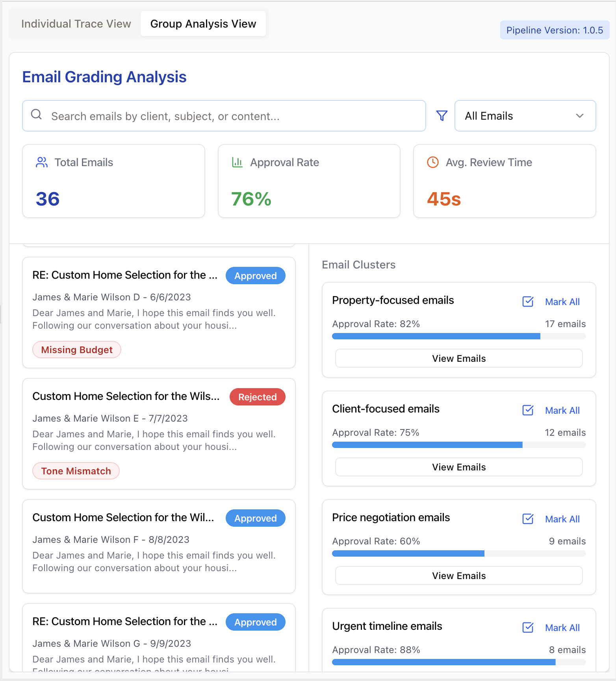Open the James & Marie Wilson F email card
Screen dimensions: 616x681
[159, 546]
